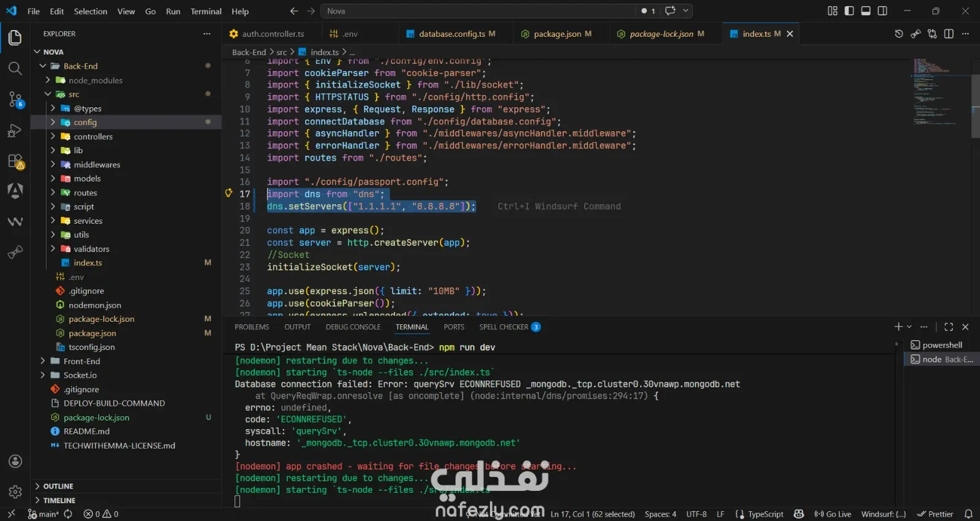Open the Extensions view icon
This screenshot has height=521, width=980.
(15, 161)
